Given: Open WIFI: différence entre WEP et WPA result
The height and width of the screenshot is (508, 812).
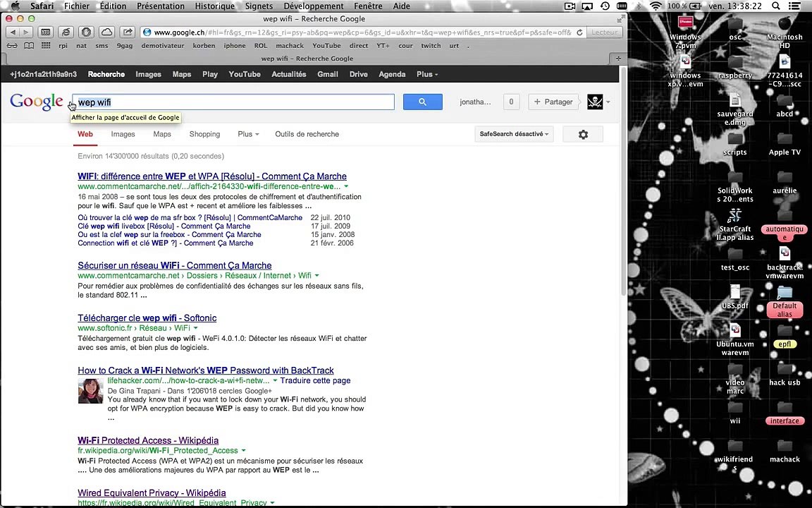Looking at the screenshot, I should tap(212, 176).
